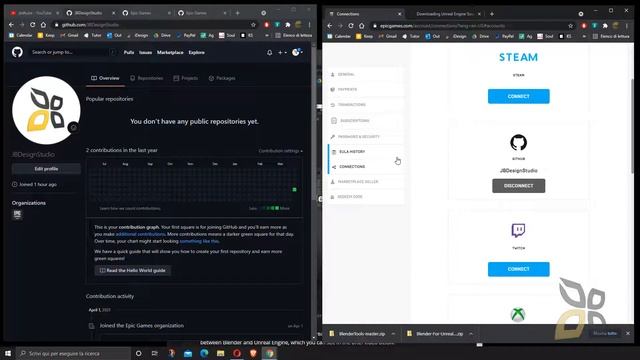
Task: Connect the Steam account
Action: coord(518,96)
